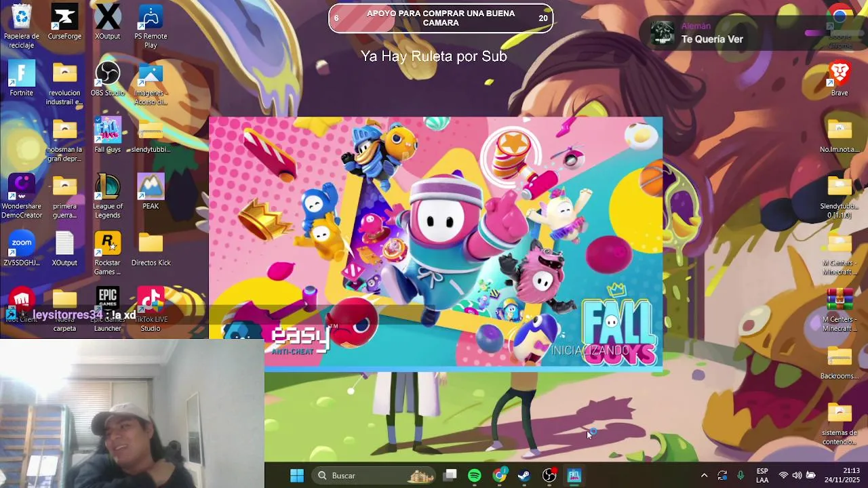Click the "Ya Hay Ruleta por Sub" text

[434, 56]
